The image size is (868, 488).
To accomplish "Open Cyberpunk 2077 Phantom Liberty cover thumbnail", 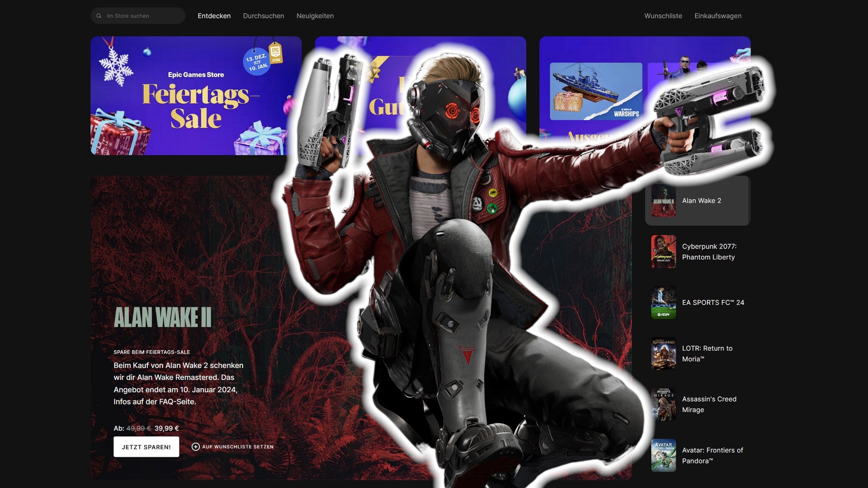I will pyautogui.click(x=663, y=252).
